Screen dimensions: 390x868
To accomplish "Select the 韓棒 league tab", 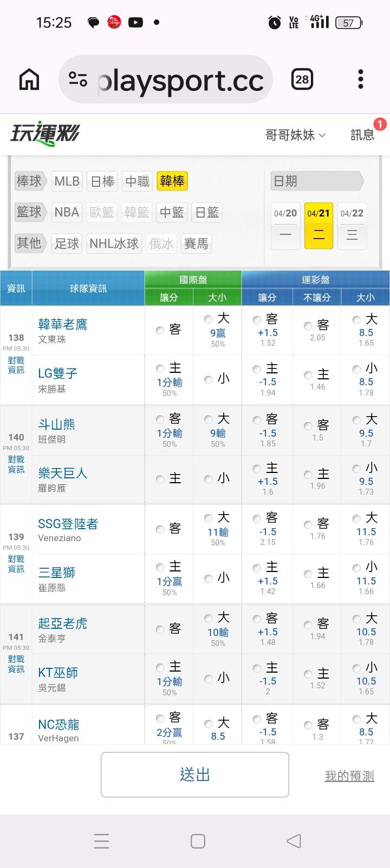I will pyautogui.click(x=172, y=181).
